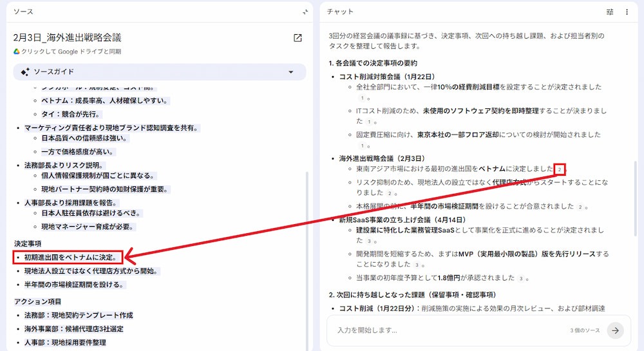This screenshot has width=644, height=351.
Task: Open chat settings sliders icon
Action: coord(610,12)
